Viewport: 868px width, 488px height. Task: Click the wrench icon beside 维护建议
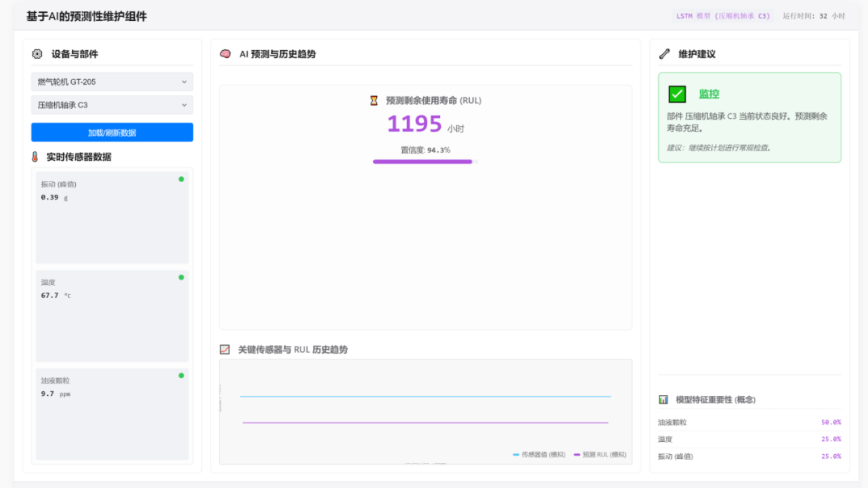point(665,54)
